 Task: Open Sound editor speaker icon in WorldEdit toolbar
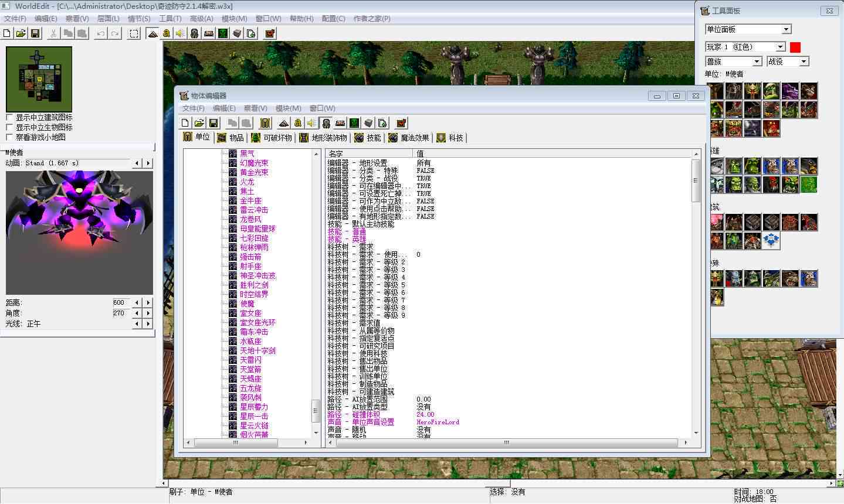coord(181,33)
